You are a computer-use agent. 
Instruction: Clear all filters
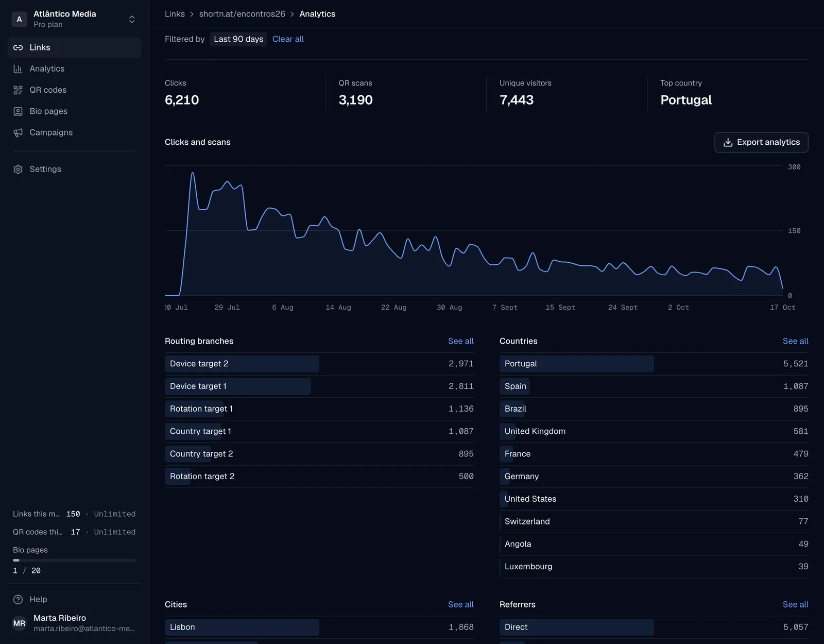288,39
